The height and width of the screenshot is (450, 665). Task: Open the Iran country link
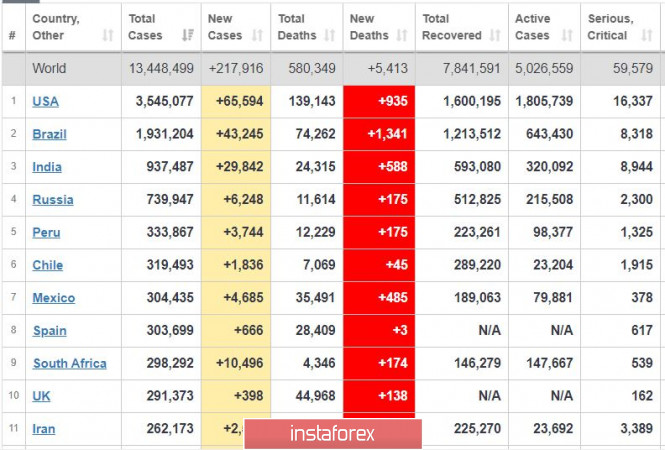pyautogui.click(x=44, y=429)
